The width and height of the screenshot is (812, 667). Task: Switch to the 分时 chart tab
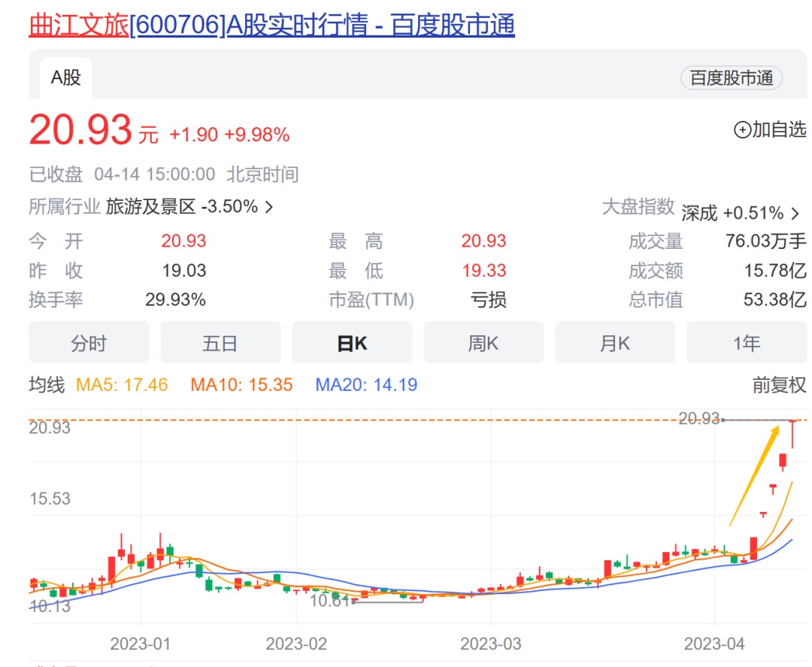tap(89, 343)
